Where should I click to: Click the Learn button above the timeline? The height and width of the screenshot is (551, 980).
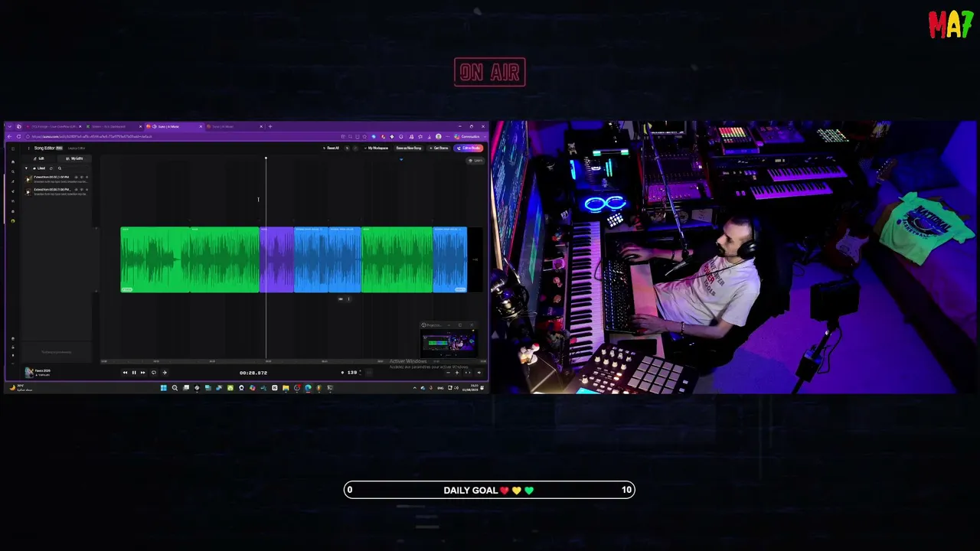(476, 161)
